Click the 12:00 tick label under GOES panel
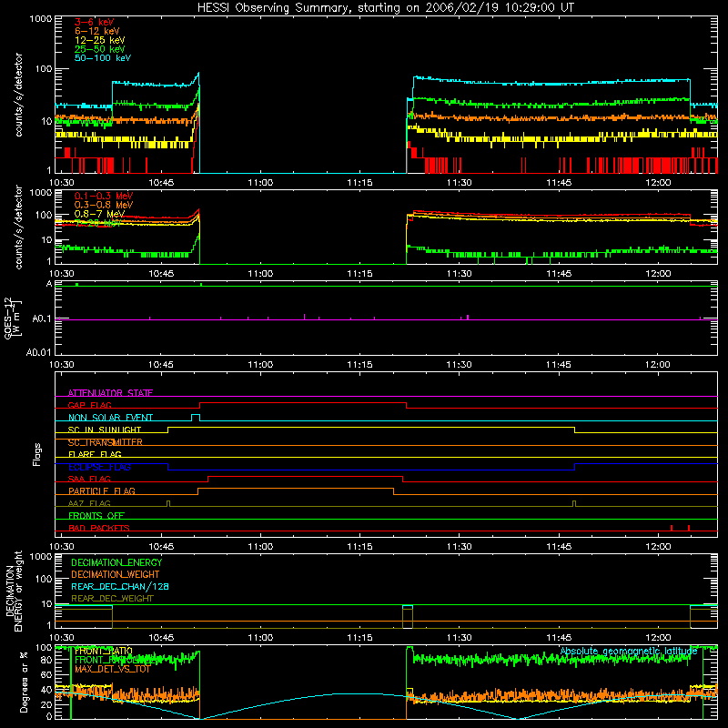The height and width of the screenshot is (728, 728). click(x=658, y=364)
